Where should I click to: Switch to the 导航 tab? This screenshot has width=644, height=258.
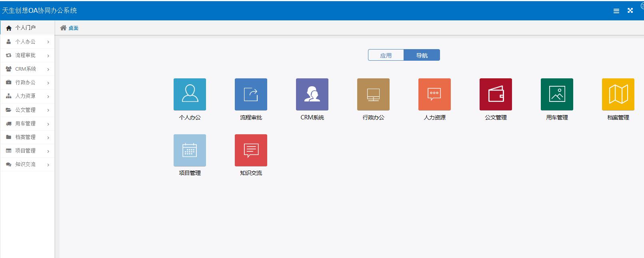click(x=422, y=55)
